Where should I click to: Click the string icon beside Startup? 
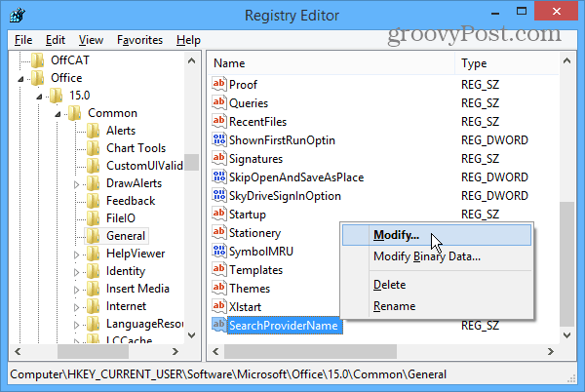(219, 215)
